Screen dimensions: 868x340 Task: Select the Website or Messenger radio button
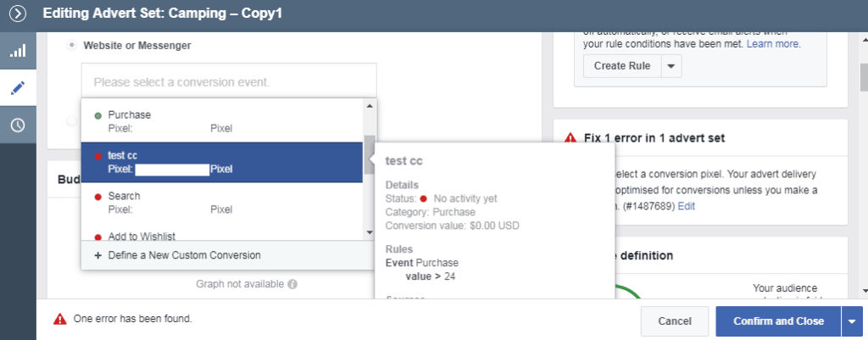click(72, 46)
